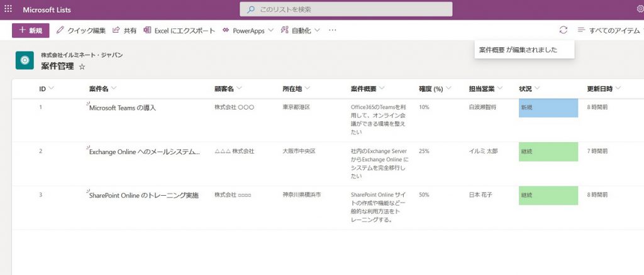Click the 10% probability value

[x=424, y=107]
